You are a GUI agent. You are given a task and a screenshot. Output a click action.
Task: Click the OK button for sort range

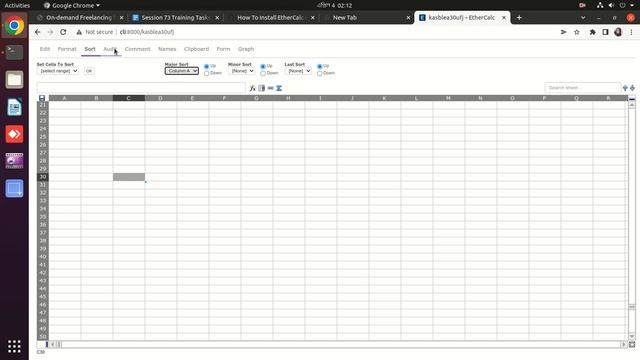[89, 71]
